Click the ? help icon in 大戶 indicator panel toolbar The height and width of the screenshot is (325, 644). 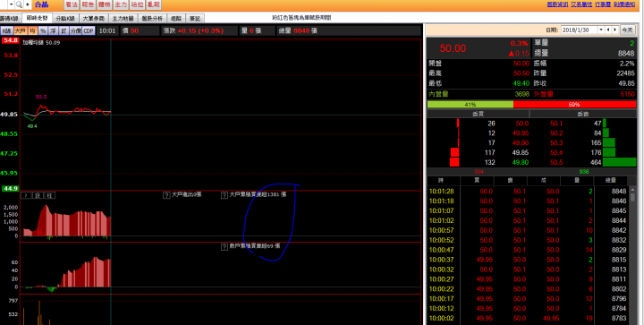(x=25, y=195)
